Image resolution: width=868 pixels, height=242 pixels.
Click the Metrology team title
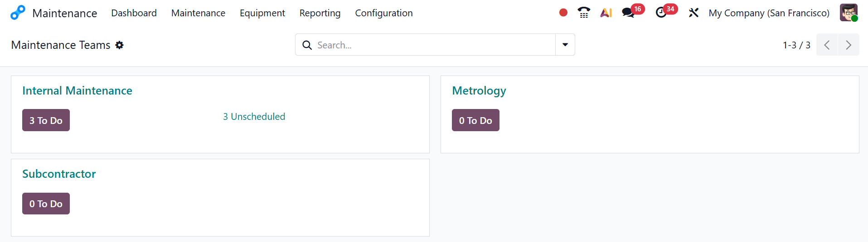pos(479,91)
